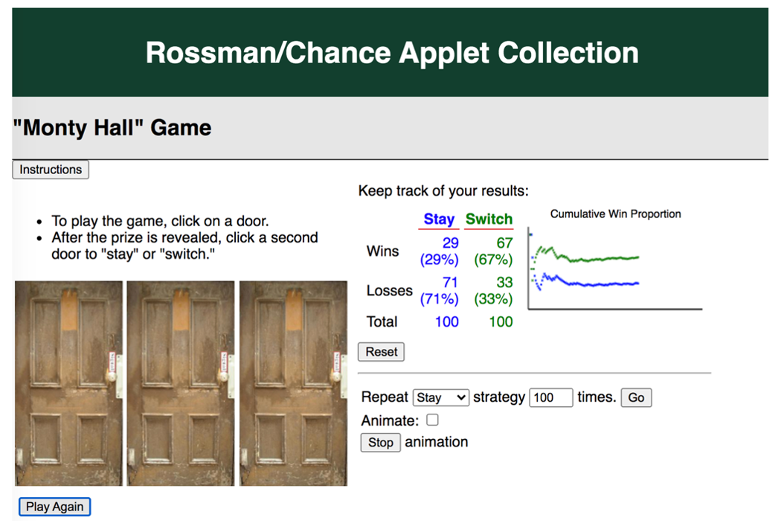Viewport: 784px width, 532px height.
Task: Open the Stay strategy dropdown
Action: tap(441, 397)
